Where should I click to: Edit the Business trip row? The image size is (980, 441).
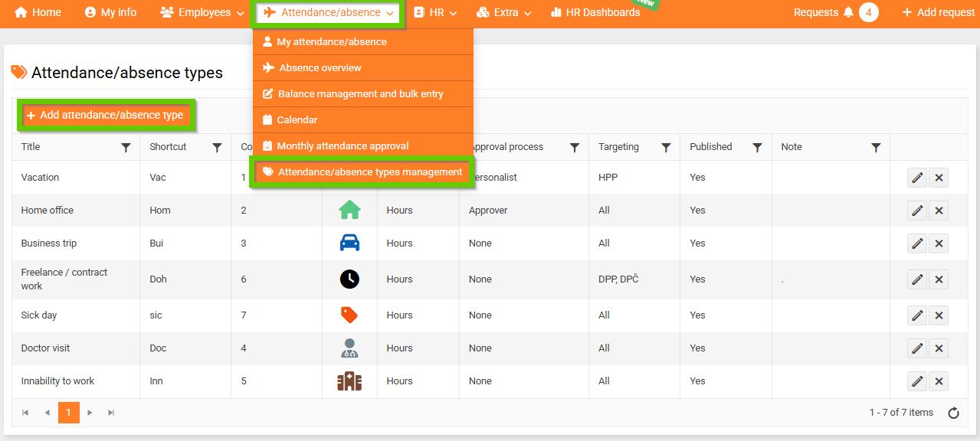pyautogui.click(x=917, y=243)
